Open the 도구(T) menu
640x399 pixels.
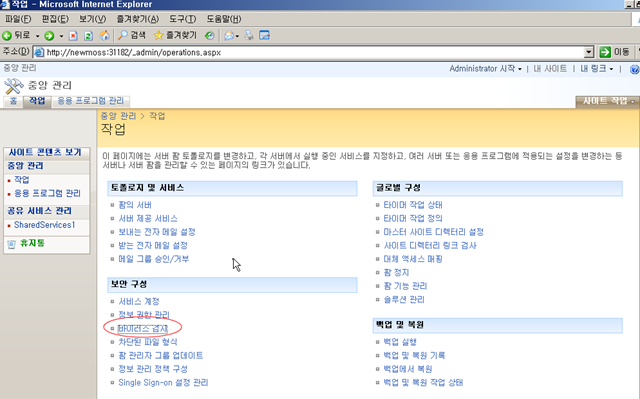pos(182,19)
